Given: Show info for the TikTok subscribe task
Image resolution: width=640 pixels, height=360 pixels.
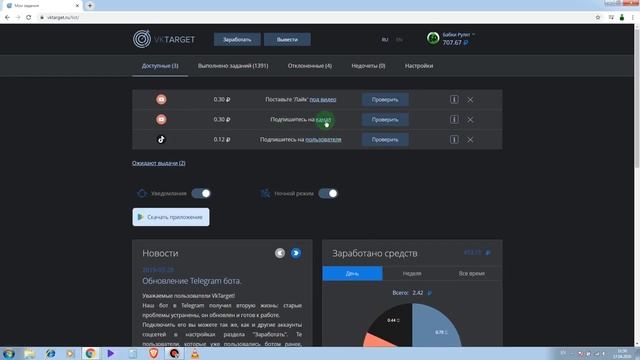Looking at the screenshot, I should pos(454,139).
